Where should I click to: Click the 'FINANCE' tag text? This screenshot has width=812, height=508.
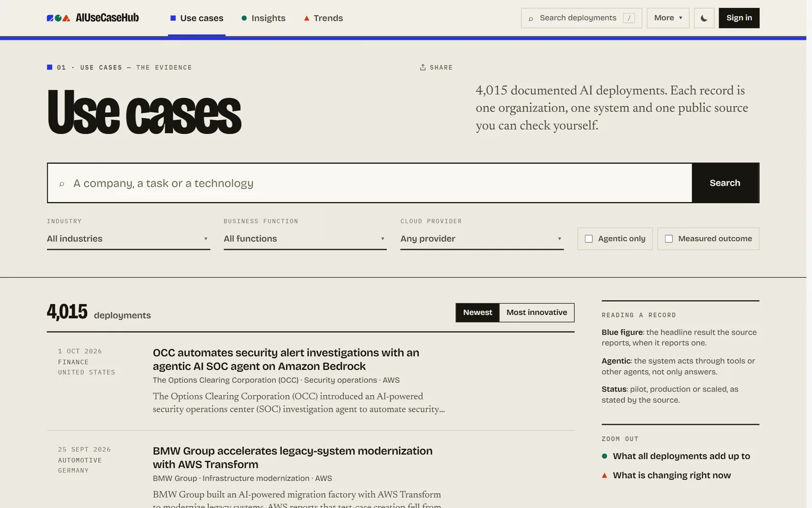tap(73, 362)
